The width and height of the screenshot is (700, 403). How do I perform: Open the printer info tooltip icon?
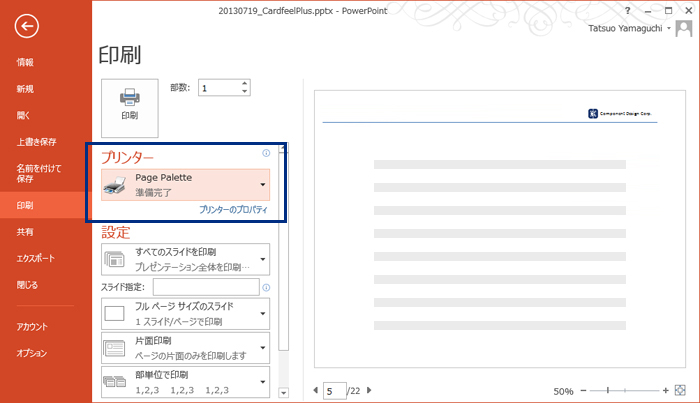tap(266, 153)
